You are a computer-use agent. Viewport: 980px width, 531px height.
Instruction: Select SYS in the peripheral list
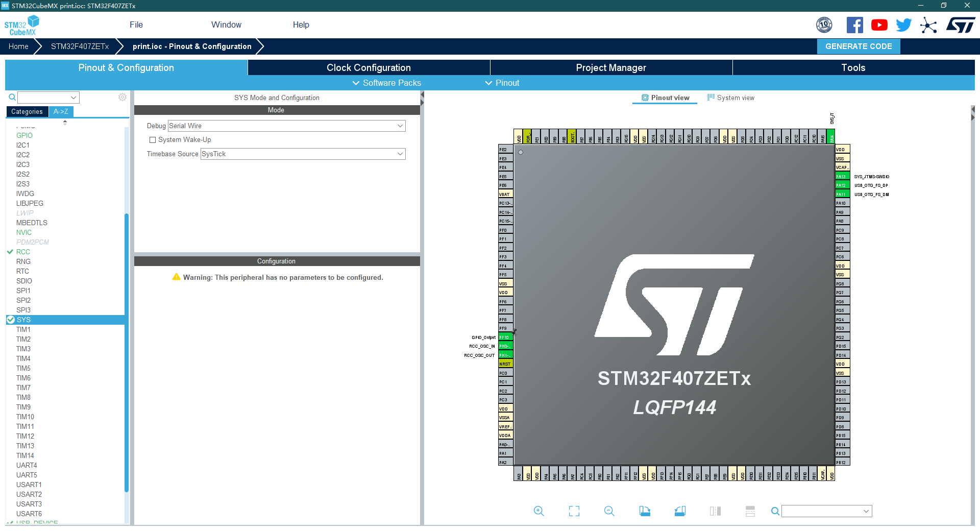[65, 320]
